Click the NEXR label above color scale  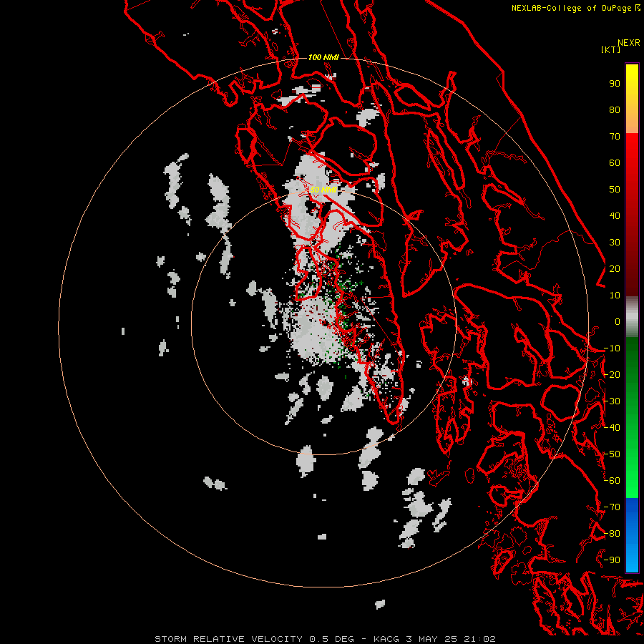tap(629, 43)
